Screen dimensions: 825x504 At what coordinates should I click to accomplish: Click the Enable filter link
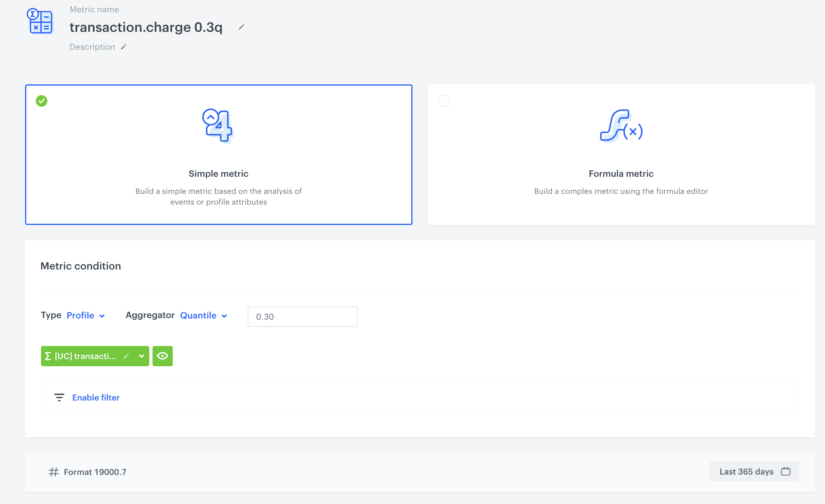[96, 397]
